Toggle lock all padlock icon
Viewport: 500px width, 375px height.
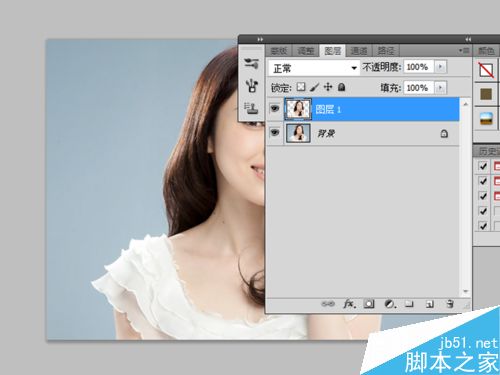click(x=341, y=87)
